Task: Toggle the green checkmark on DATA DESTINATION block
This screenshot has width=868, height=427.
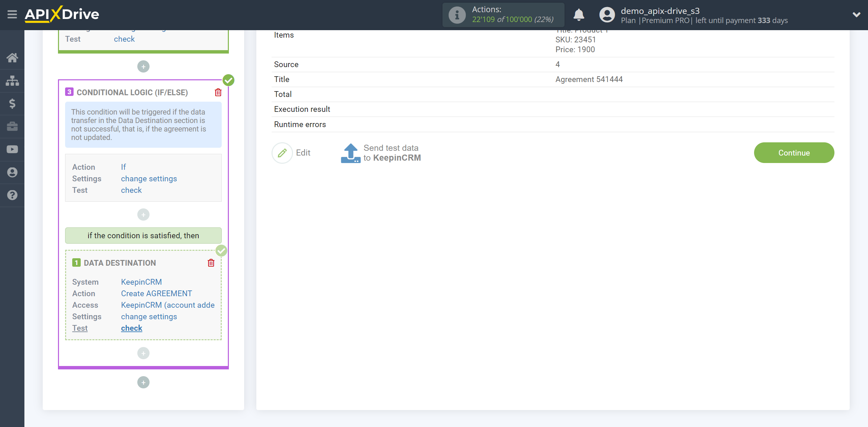Action: coord(221,250)
